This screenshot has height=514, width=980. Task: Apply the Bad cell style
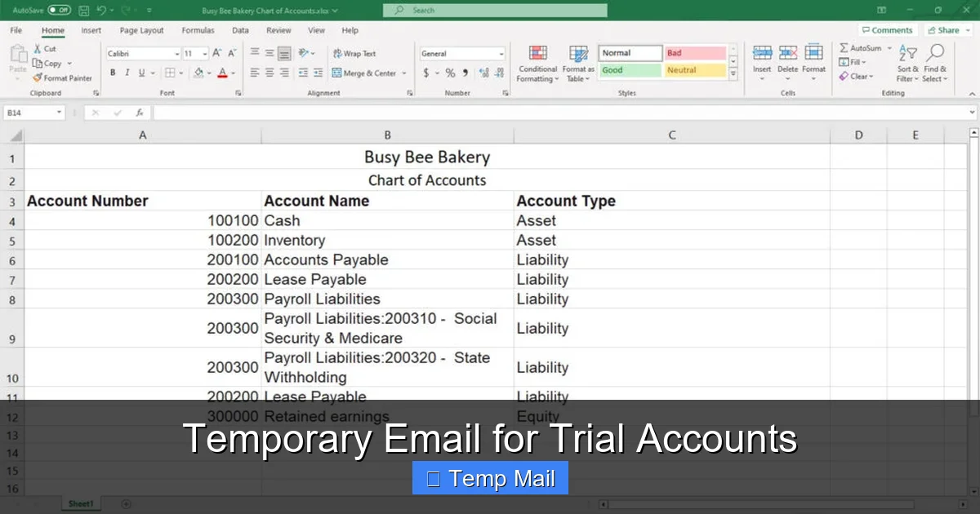[x=695, y=53]
